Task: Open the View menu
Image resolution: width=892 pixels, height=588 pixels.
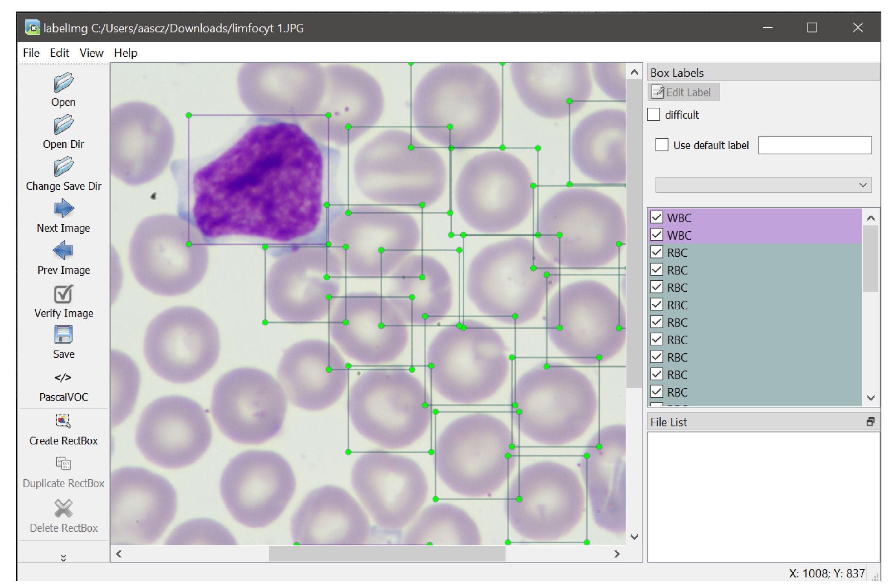Action: tap(91, 53)
